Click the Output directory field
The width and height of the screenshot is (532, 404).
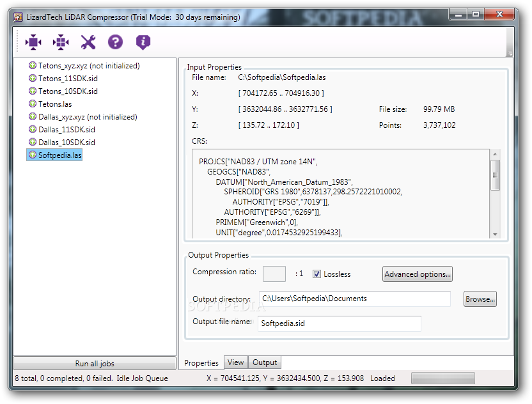(354, 299)
